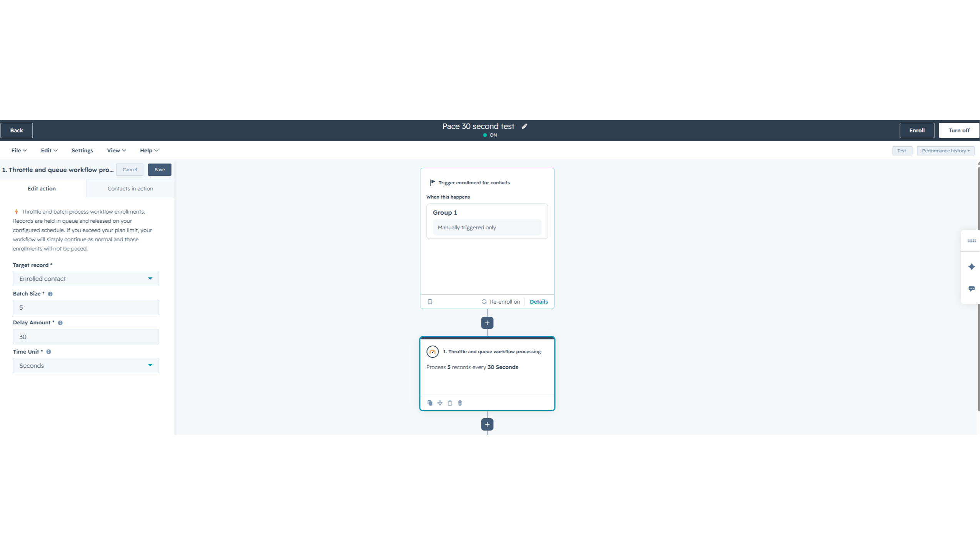
Task: Click the Back button
Action: click(x=17, y=130)
